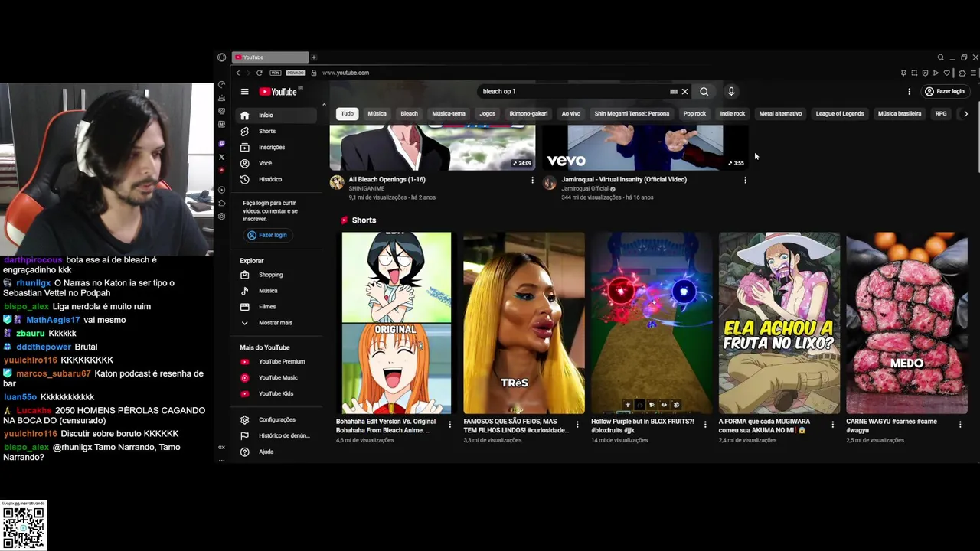The width and height of the screenshot is (980, 551).
Task: Open YouTube Premium link
Action: pos(277,361)
